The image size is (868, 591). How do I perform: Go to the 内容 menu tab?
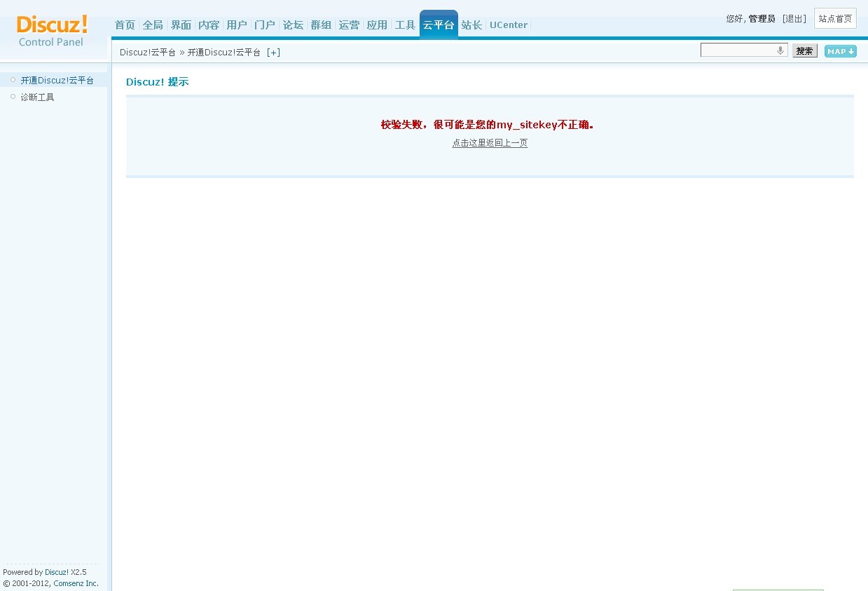pos(209,25)
